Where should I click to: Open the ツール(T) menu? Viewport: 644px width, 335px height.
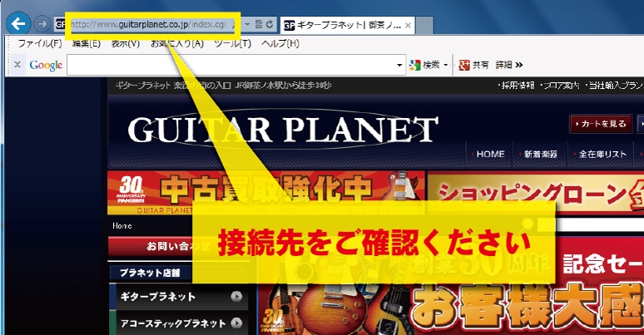click(x=232, y=43)
